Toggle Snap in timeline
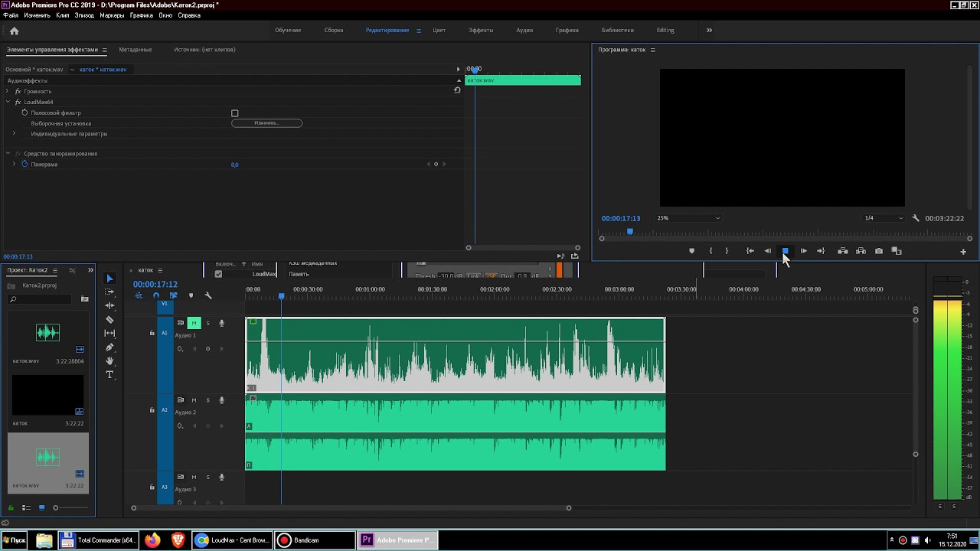This screenshot has width=980, height=551. pyautogui.click(x=156, y=295)
